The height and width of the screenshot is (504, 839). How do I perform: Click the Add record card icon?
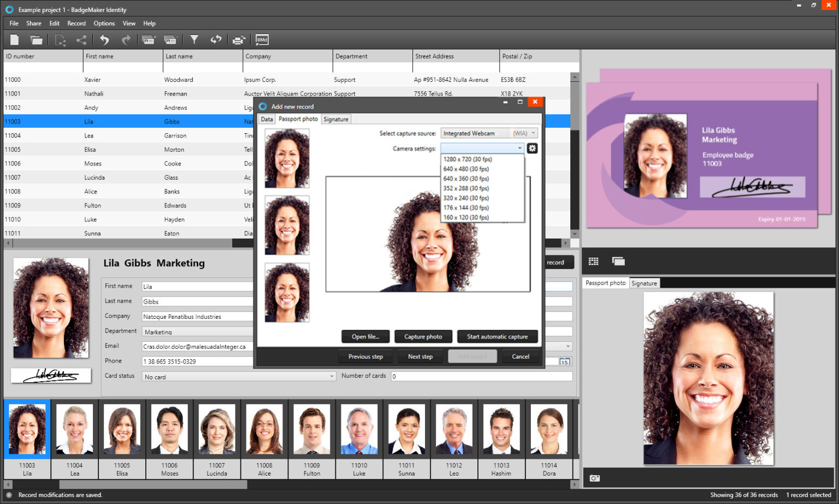149,39
